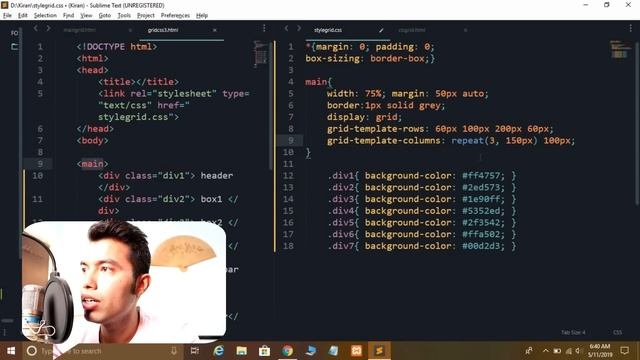The image size is (640, 360).
Task: Click the box-sizing property text
Action: [x=332, y=58]
